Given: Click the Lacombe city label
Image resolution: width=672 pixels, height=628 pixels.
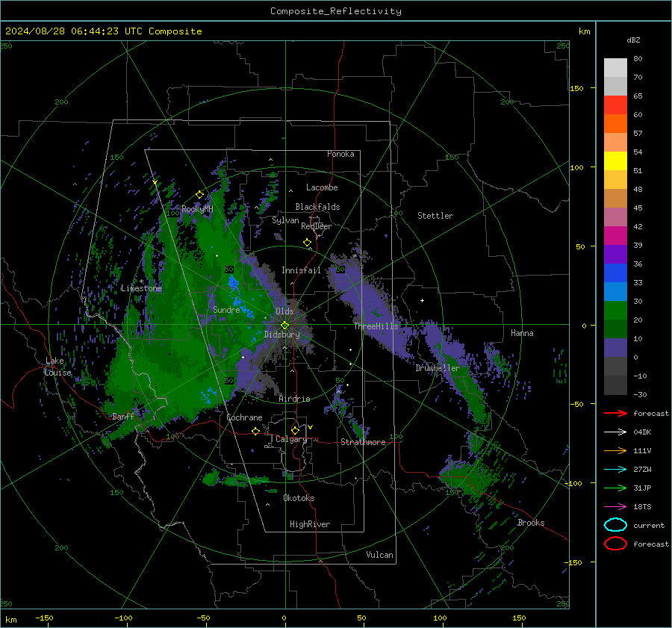Looking at the screenshot, I should 322,187.
